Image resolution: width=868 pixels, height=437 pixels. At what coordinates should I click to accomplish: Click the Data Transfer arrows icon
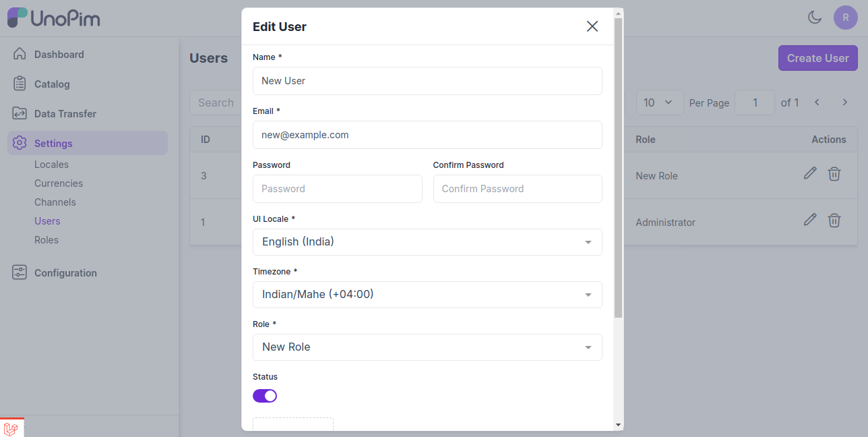coord(20,113)
